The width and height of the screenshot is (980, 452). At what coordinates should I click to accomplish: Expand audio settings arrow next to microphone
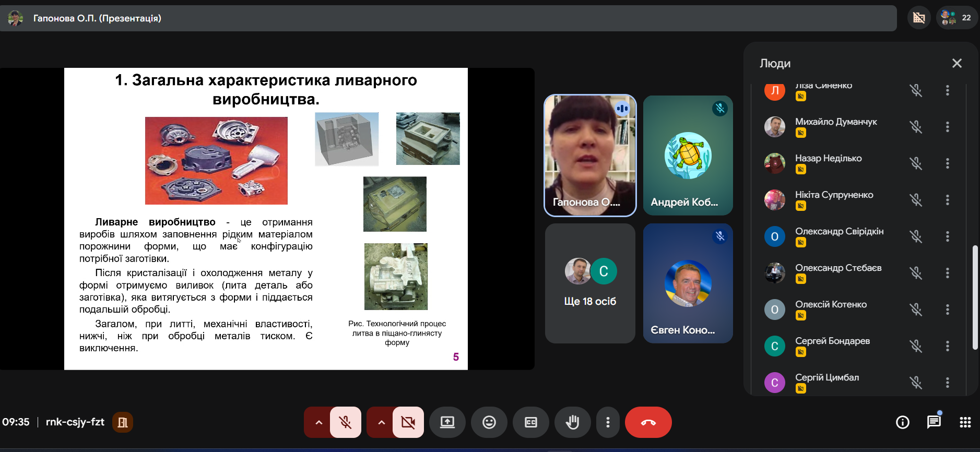318,422
